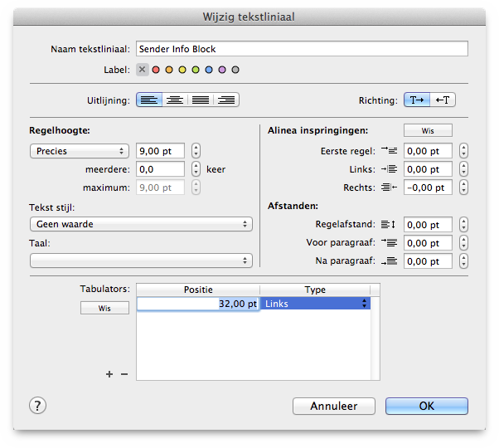Choose red label color
Image resolution: width=499 pixels, height=448 pixels.
pos(156,70)
